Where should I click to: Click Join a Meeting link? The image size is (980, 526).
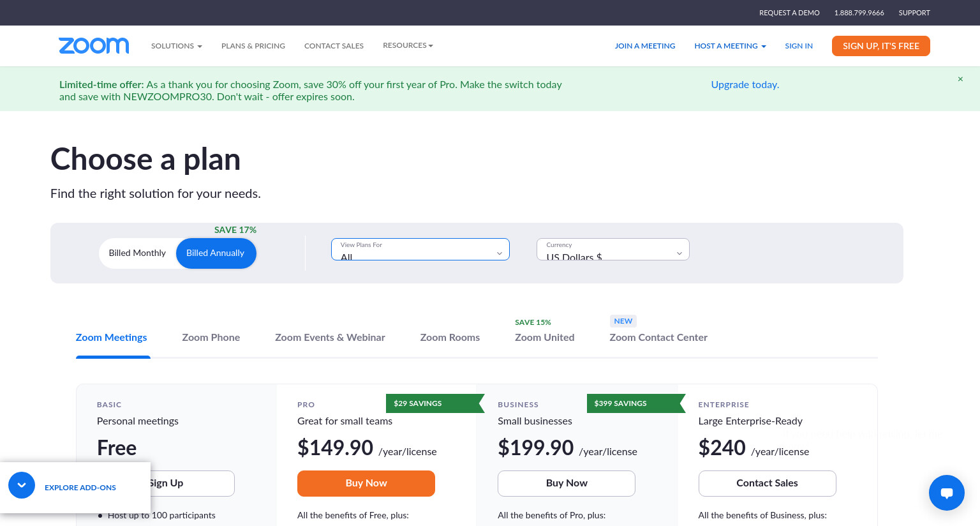pos(645,46)
